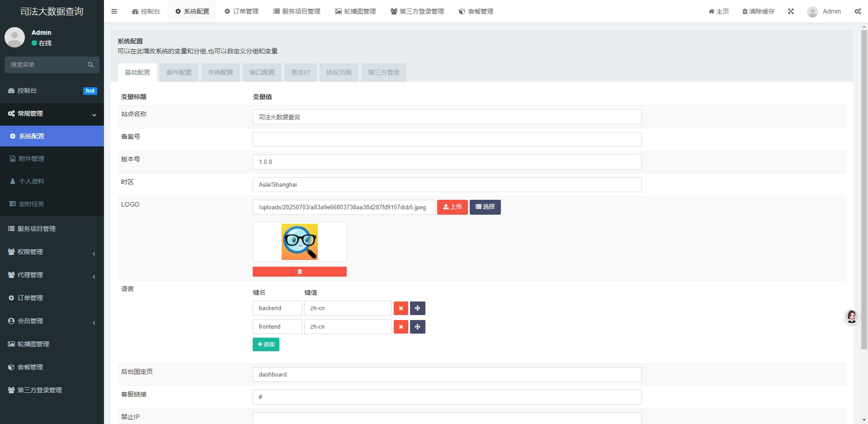The width and height of the screenshot is (868, 424).
Task: Click the 搜索菜单 search box
Action: pyautogui.click(x=45, y=65)
